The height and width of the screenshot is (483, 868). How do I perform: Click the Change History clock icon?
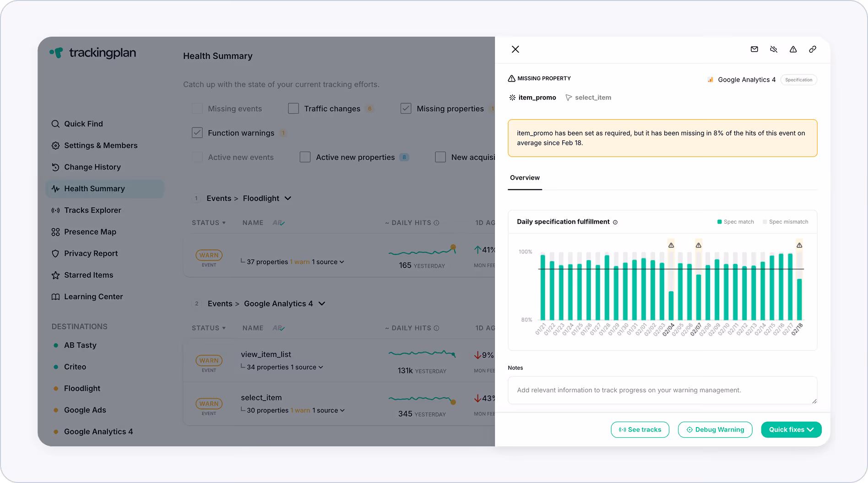click(55, 167)
